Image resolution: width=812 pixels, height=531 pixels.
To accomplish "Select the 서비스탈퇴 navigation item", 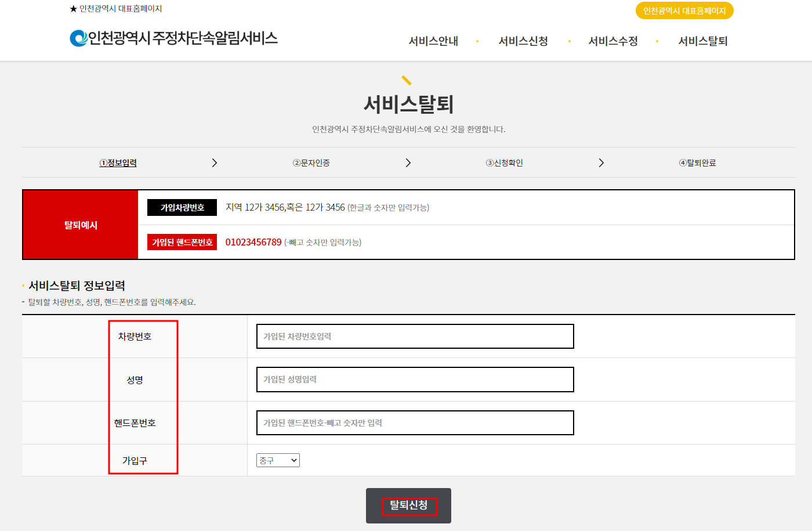I will point(704,41).
